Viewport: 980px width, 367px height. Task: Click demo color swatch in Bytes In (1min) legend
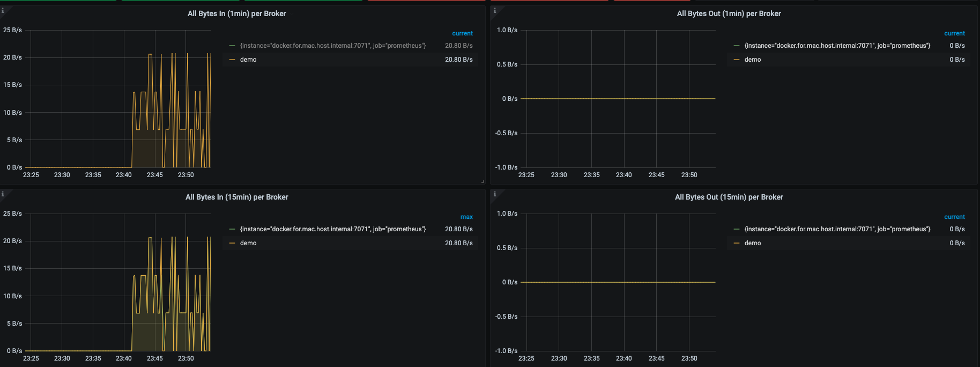(x=232, y=60)
